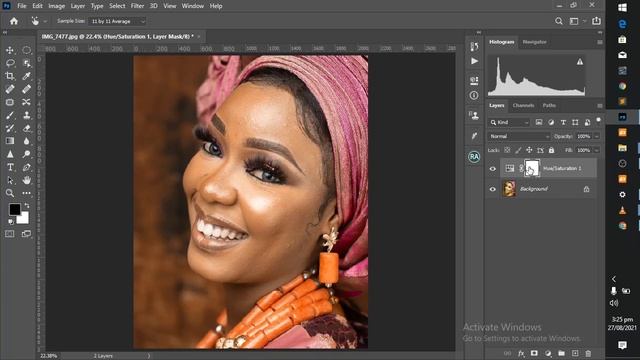
Task: Toggle pixel layer filter
Action: (x=539, y=122)
